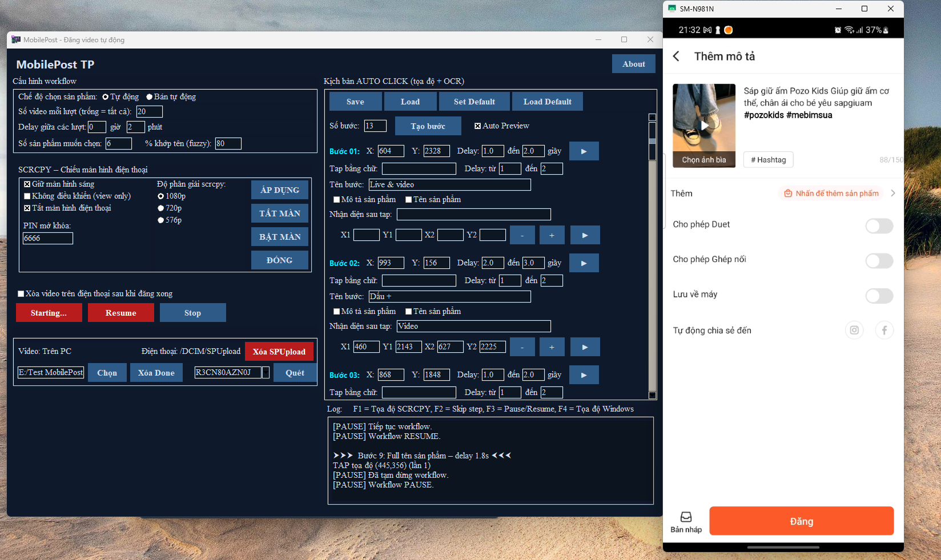Click the Xóa SPUpload red button
941x560 pixels.
(279, 352)
